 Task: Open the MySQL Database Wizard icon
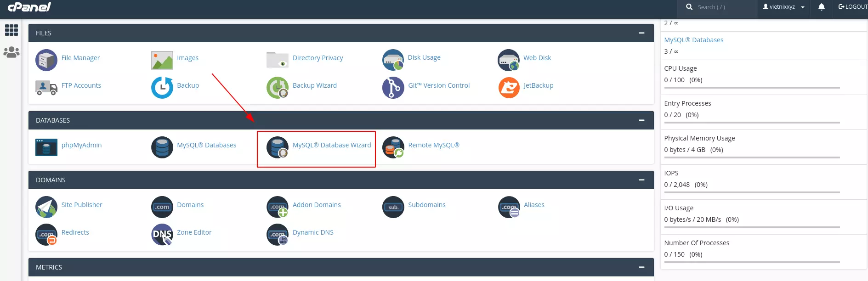pos(278,147)
